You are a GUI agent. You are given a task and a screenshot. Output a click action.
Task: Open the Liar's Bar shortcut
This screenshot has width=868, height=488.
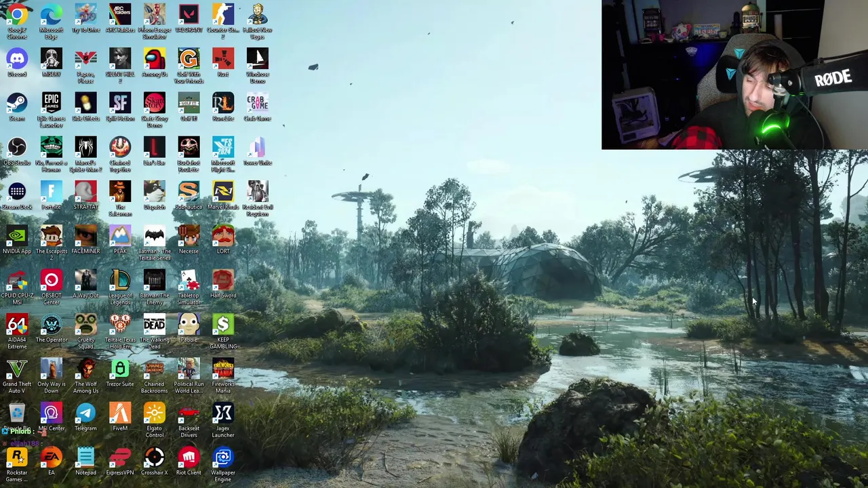tap(155, 151)
